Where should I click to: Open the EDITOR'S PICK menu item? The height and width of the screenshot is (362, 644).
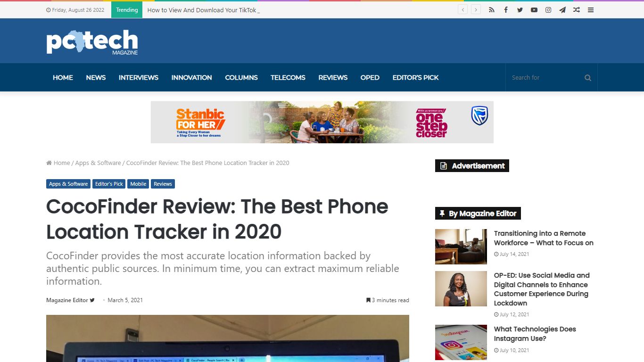pyautogui.click(x=415, y=77)
